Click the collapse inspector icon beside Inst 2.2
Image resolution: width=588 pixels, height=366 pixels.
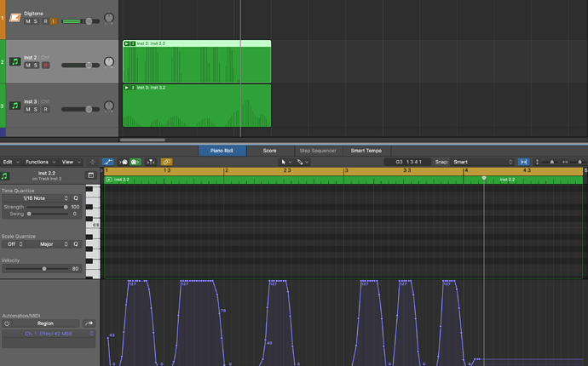click(x=91, y=175)
